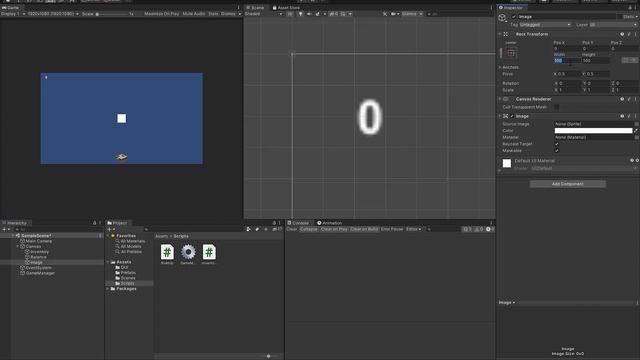Screen dimensions: 640x360
Task: Toggle scene lighting lightbulb icon
Action: point(300,14)
